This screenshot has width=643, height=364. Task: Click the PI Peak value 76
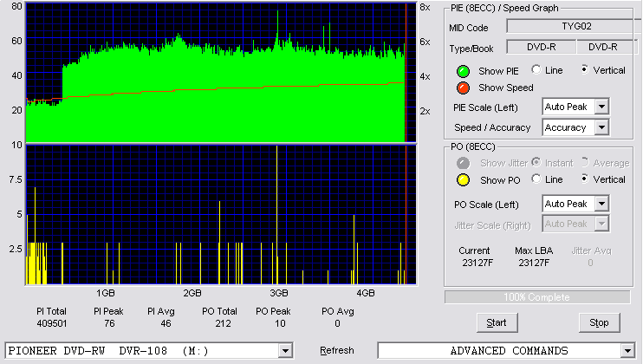109,323
